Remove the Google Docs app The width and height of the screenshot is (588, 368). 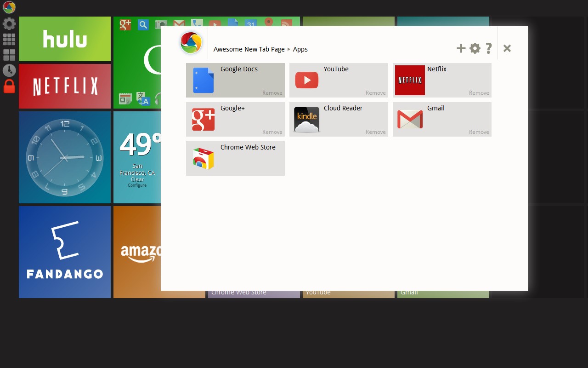[272, 92]
